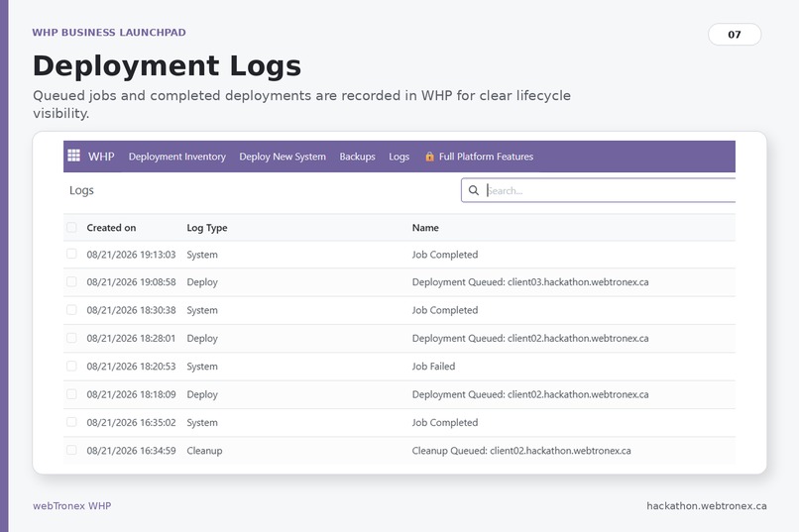The width and height of the screenshot is (799, 532).
Task: Open Full Platform Features menu
Action: 486,157
